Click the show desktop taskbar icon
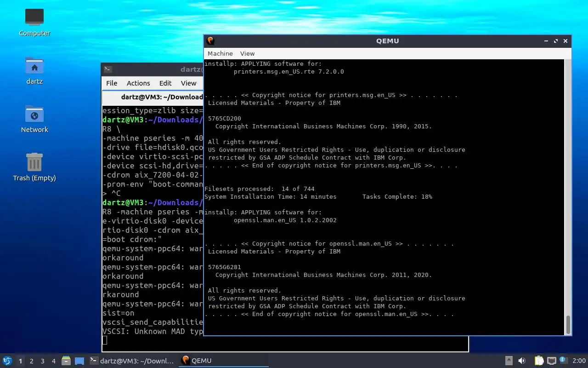This screenshot has width=588, height=368. pyautogui.click(x=79, y=361)
